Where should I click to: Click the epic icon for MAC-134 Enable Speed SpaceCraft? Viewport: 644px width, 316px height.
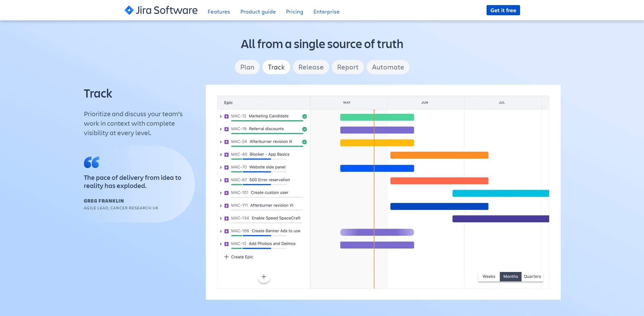tap(227, 218)
